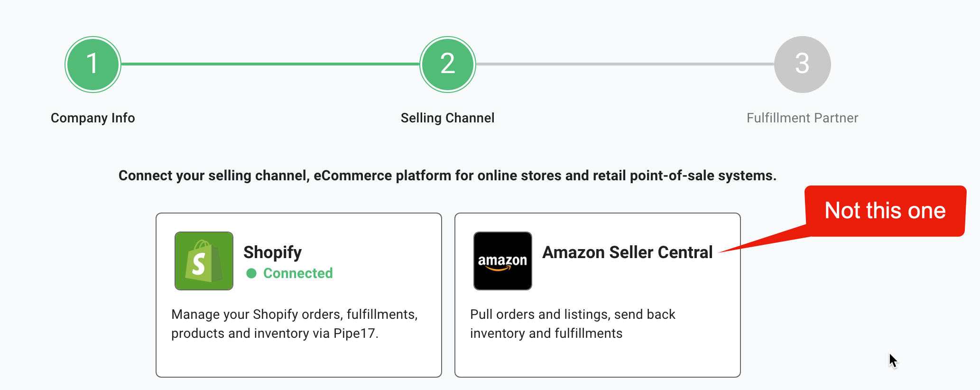Click empty bottom area of Amazon card
The height and width of the screenshot is (390, 980).
click(598, 360)
